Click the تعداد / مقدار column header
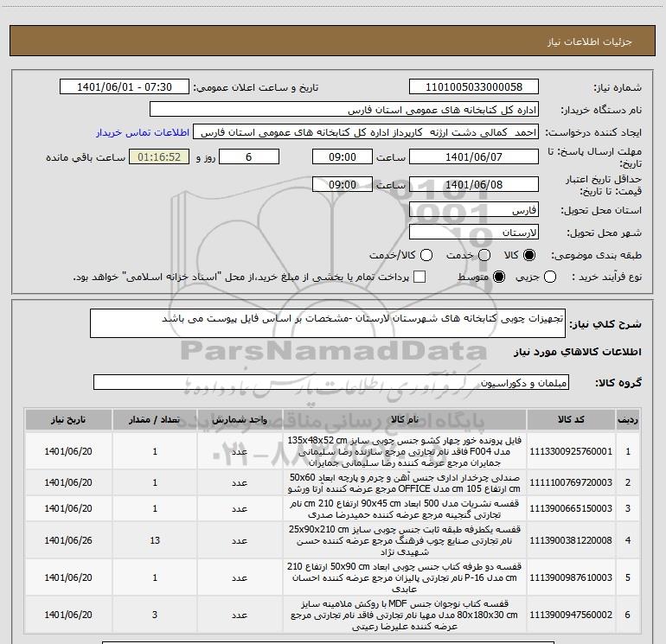Screen dimensions: 666x644 point(155,420)
